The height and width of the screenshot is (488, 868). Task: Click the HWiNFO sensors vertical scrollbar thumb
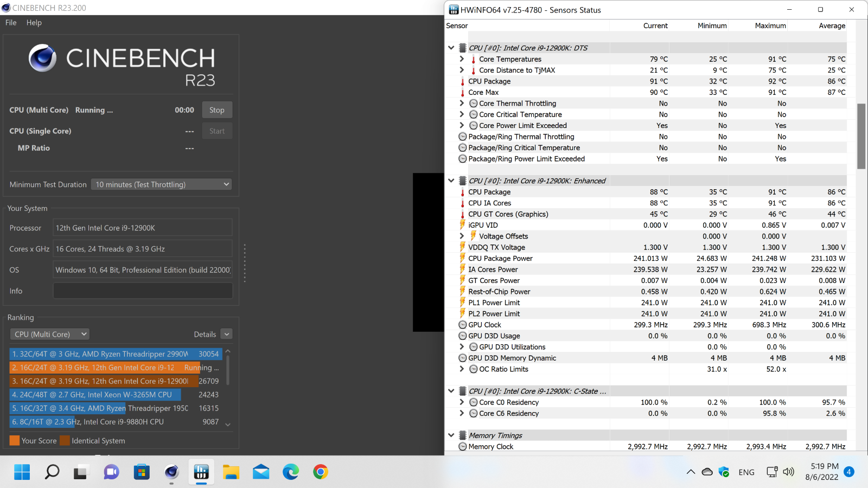coord(861,136)
